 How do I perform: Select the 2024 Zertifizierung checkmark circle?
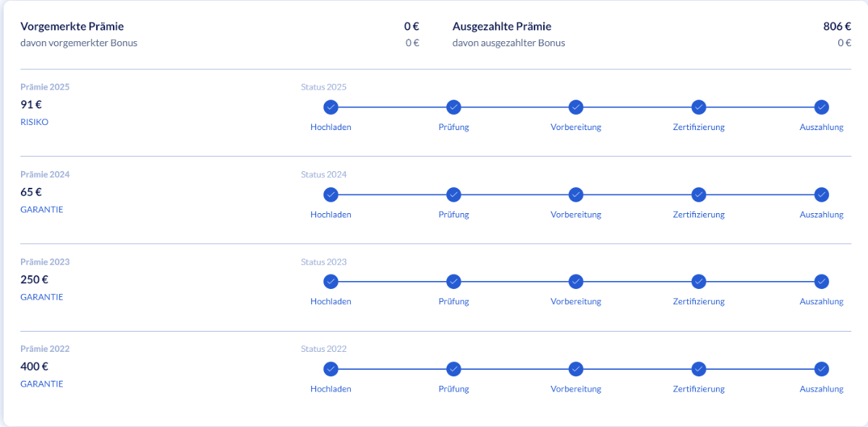[x=699, y=194]
